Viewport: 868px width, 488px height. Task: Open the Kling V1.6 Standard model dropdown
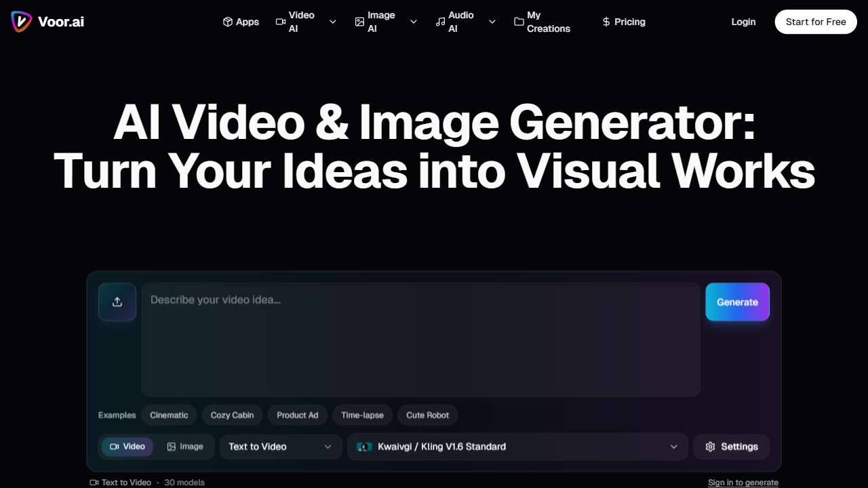[517, 447]
